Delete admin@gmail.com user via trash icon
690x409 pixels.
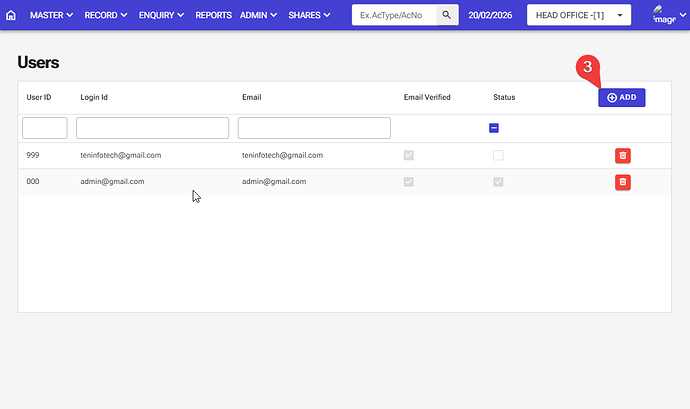(x=622, y=182)
